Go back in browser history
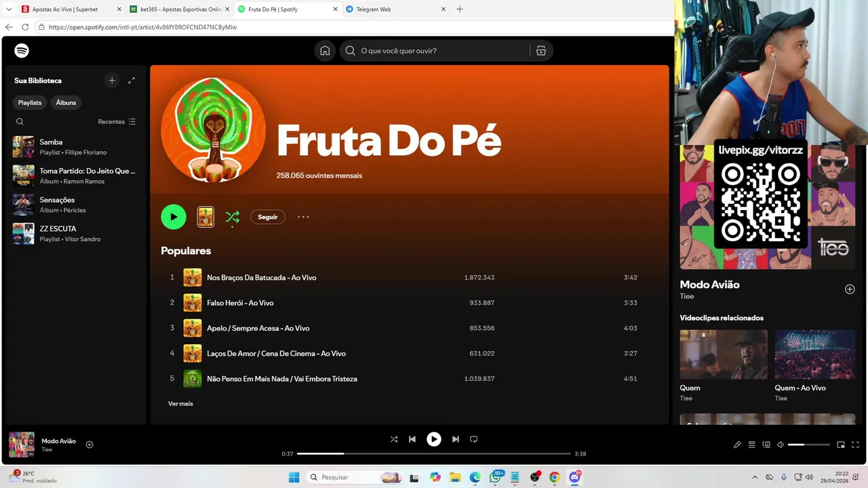868x488 pixels. click(x=9, y=27)
